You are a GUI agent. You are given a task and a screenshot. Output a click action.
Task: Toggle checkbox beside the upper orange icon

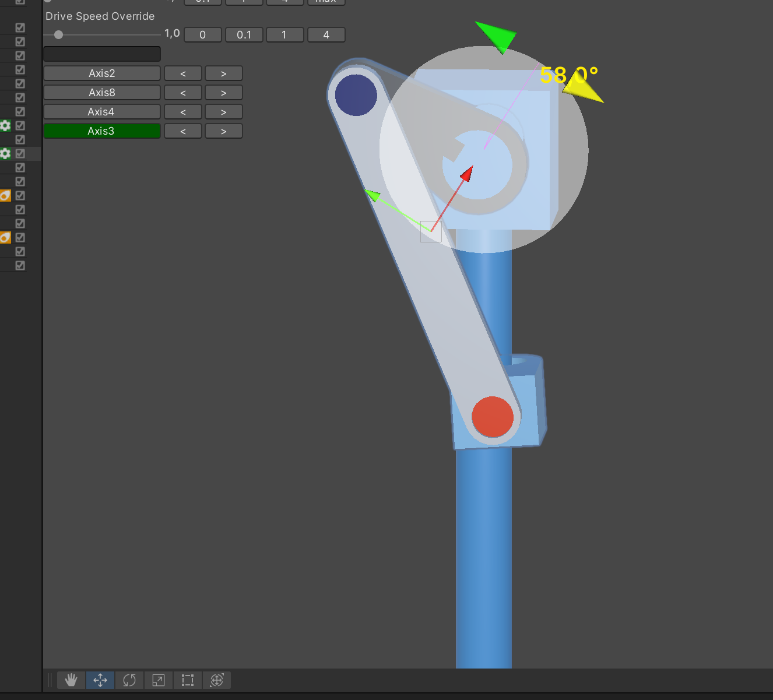pos(20,195)
